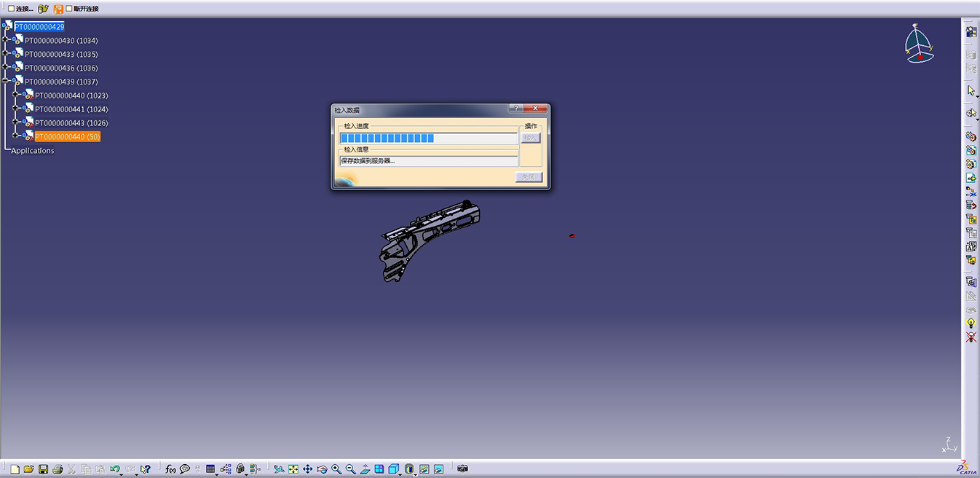Click the red X icon in right toolbar
The height and width of the screenshot is (478, 980).
[971, 337]
